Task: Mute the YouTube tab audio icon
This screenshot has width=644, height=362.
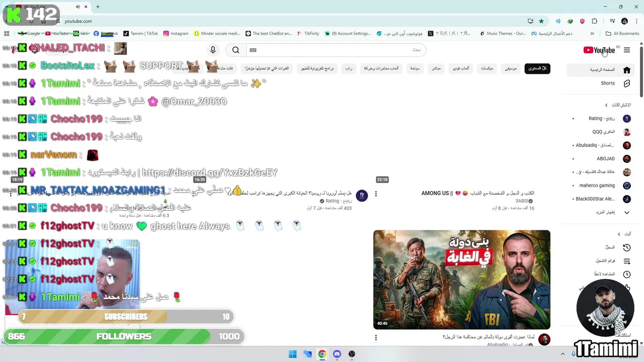Action: coord(77,7)
